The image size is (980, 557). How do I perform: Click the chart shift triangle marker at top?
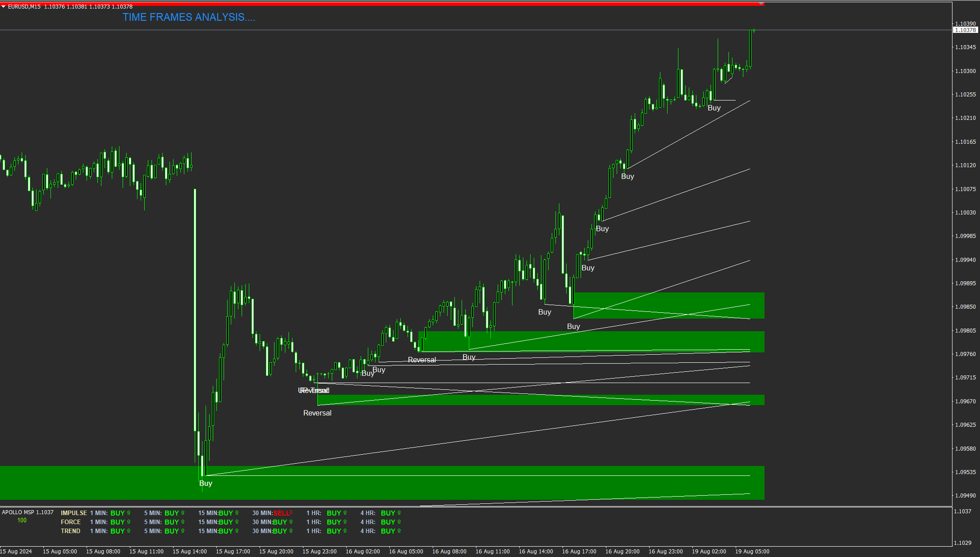[761, 4]
